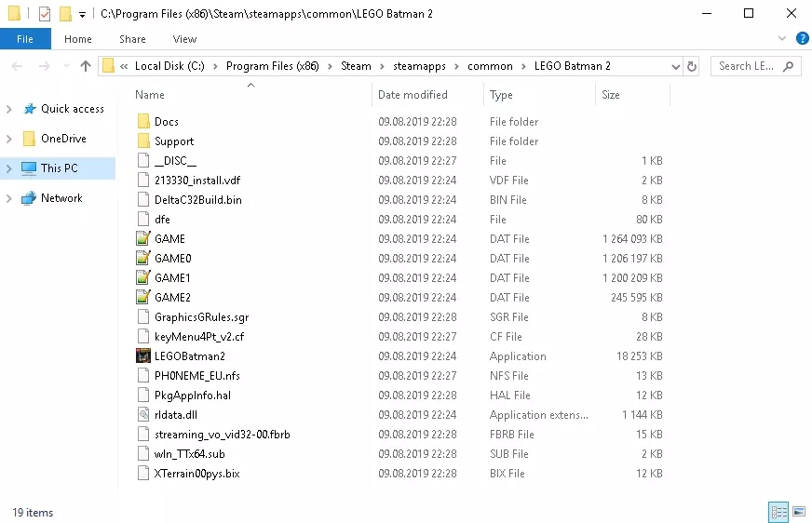812x523 pixels.
Task: Expand the Quick access tree node
Action: (x=8, y=109)
